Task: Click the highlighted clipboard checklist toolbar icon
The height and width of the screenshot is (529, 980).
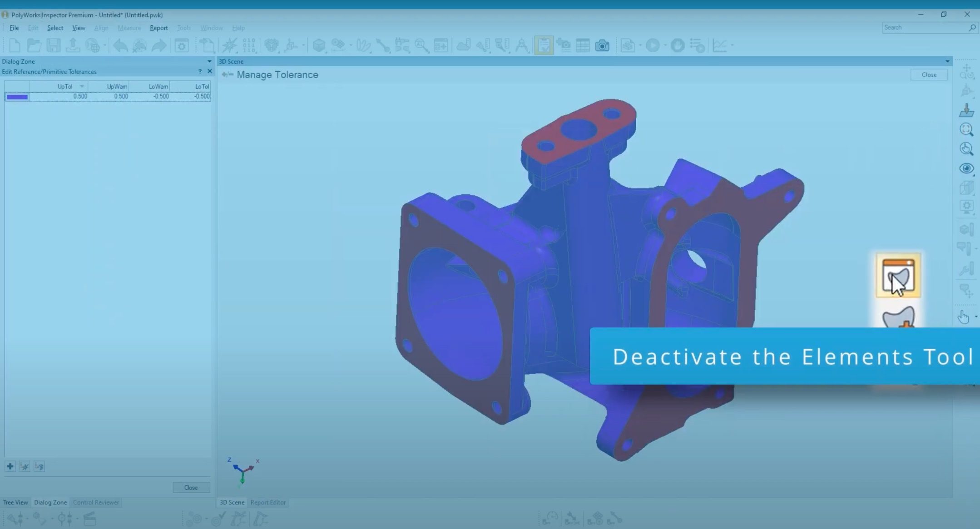Action: 544,45
